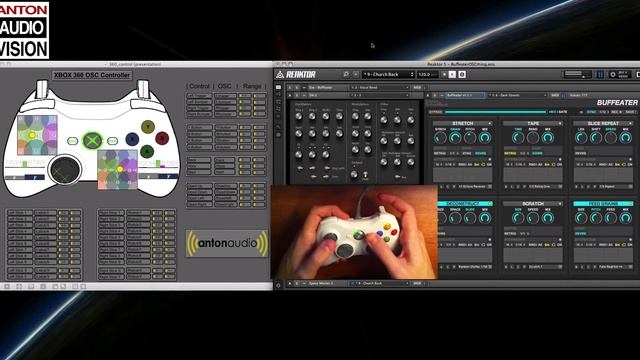Toggle RETRIG in the SCRATCH module

(510, 233)
